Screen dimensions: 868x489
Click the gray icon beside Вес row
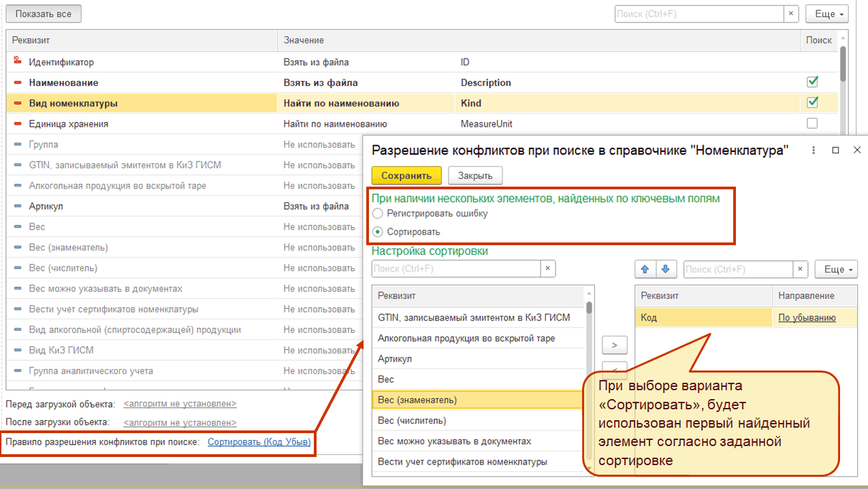[x=18, y=227]
